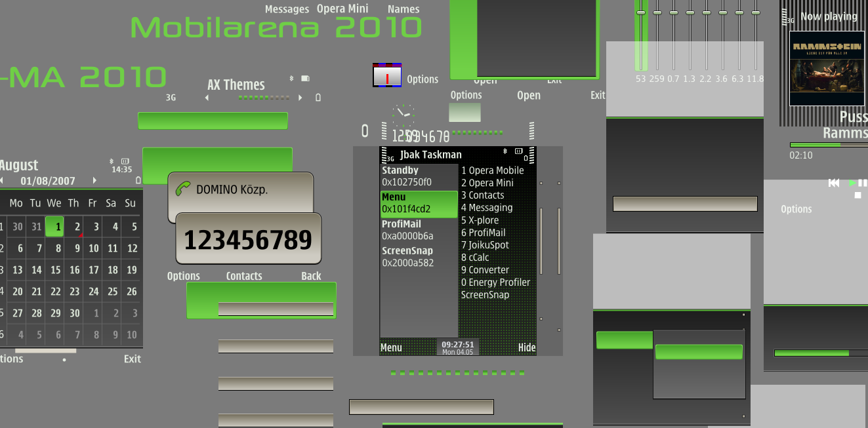Stop music playback with the square button
The image size is (868, 428).
click(x=858, y=195)
